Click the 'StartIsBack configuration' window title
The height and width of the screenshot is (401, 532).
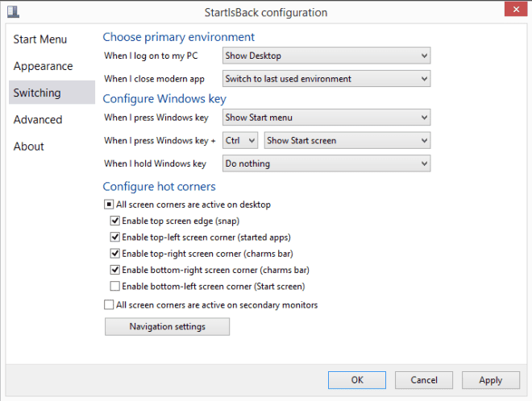click(266, 13)
